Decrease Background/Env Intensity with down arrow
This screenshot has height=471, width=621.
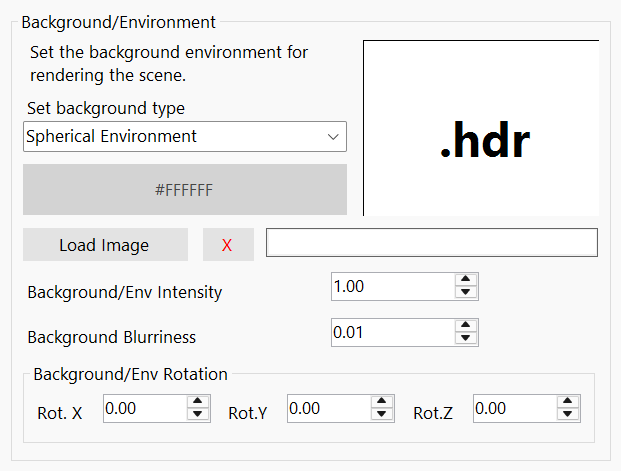click(466, 292)
